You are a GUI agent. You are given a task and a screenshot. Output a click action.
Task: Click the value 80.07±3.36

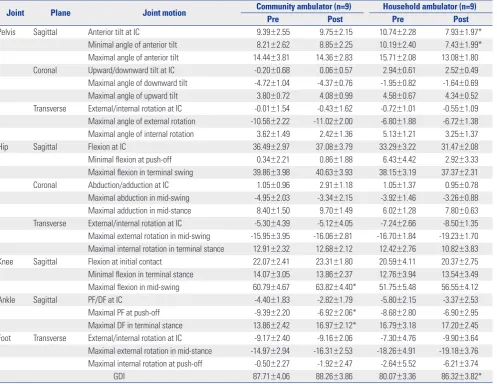[x=397, y=376]
